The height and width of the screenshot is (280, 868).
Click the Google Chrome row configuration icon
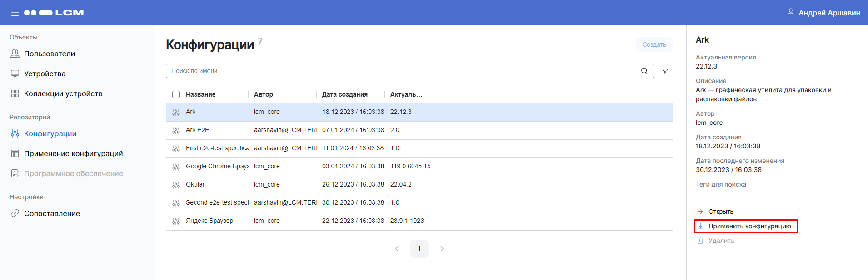coord(176,167)
